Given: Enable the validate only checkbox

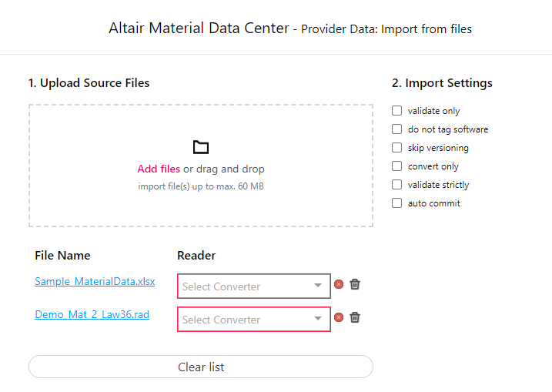Looking at the screenshot, I should click(x=397, y=111).
